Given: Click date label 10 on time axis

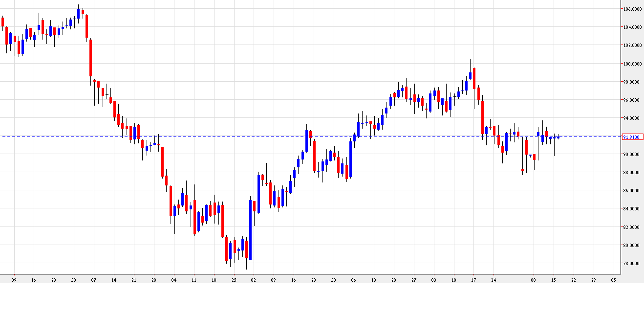Looking at the screenshot, I should pyautogui.click(x=453, y=280).
